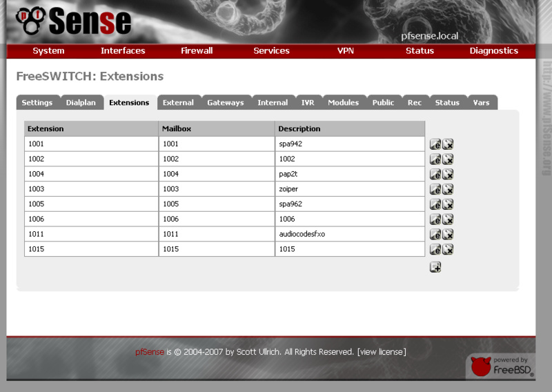Open the Diagnostics menu

click(x=493, y=50)
